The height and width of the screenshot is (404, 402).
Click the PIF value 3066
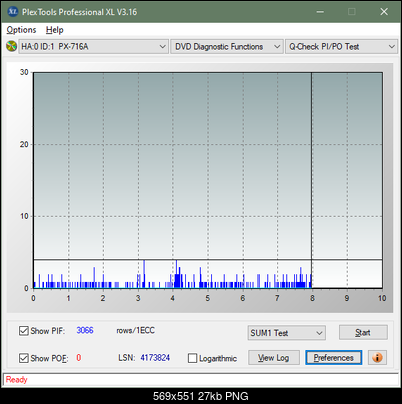point(85,330)
